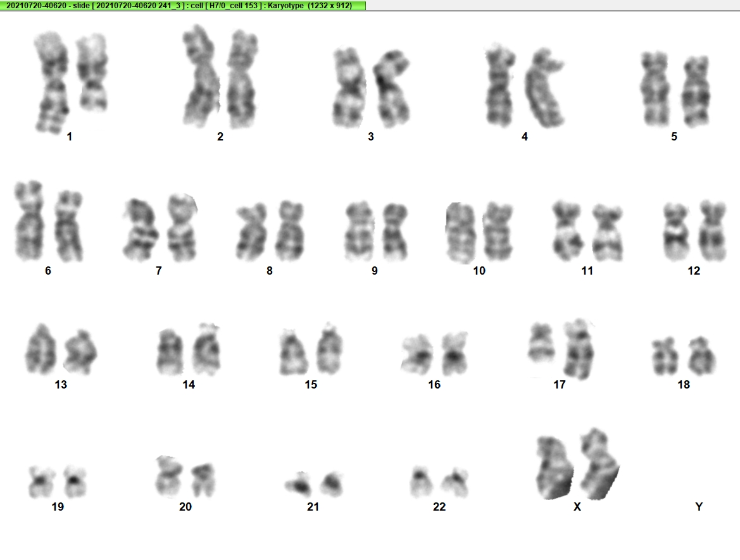
Task: Click the longer right chromosome 17
Action: click(580, 349)
